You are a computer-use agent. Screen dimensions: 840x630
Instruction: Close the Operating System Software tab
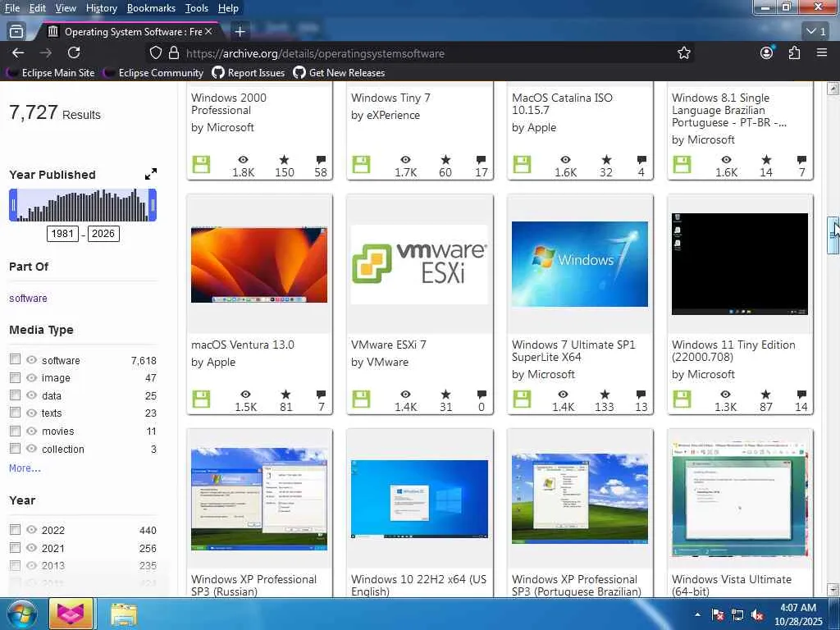tap(208, 32)
